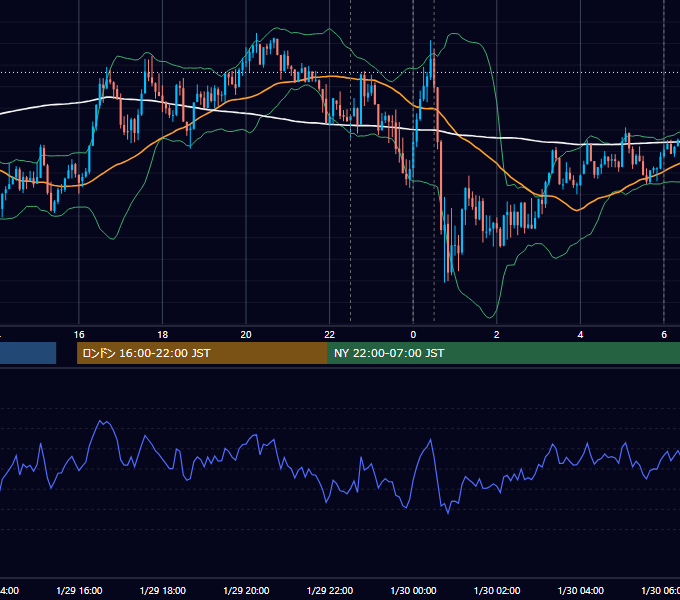The width and height of the screenshot is (680, 600).
Task: Click the ロンドン 16:00-22:00 JST session bar
Action: click(x=202, y=353)
